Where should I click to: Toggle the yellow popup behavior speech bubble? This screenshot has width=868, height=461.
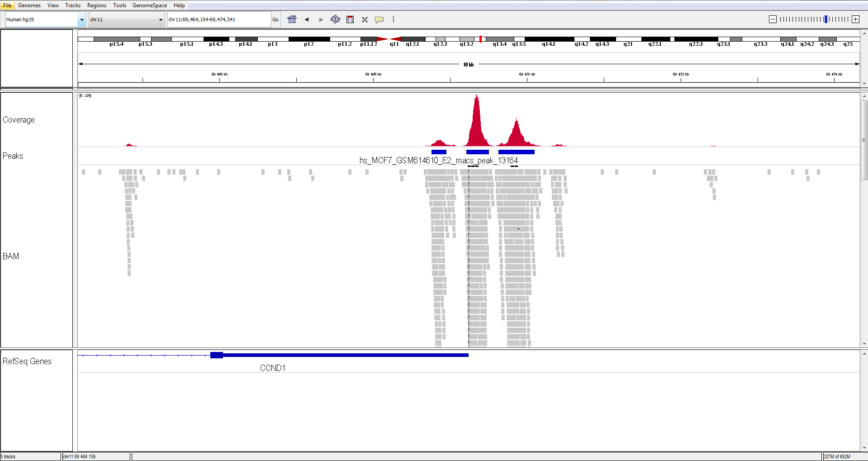pos(379,19)
